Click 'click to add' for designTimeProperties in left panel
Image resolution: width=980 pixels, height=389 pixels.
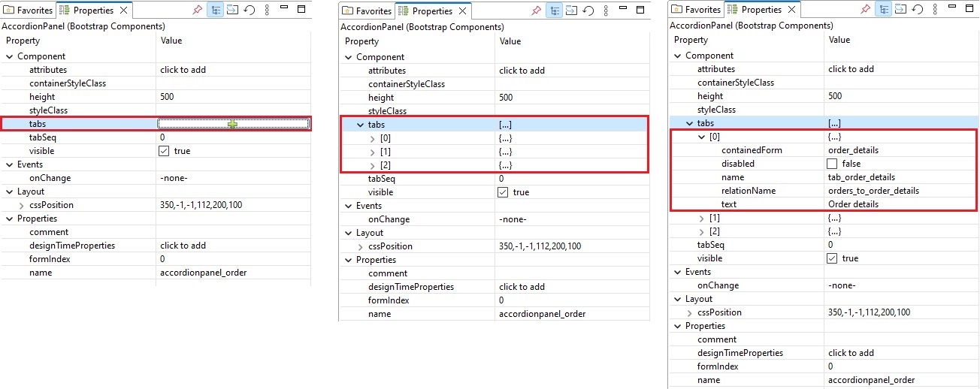pos(183,246)
